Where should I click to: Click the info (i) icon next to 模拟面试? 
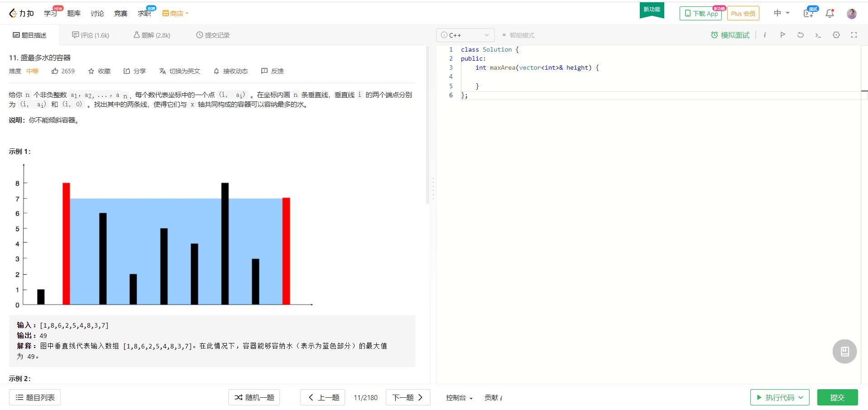[x=764, y=35]
